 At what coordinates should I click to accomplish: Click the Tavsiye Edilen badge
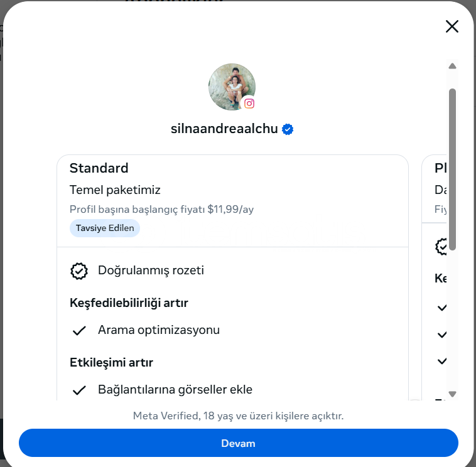coord(105,228)
